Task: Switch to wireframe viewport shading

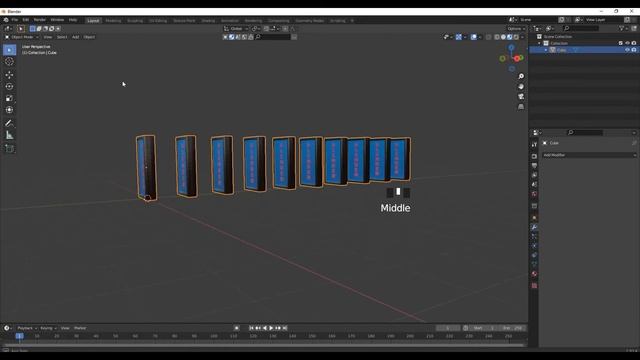Action: click(x=497, y=37)
